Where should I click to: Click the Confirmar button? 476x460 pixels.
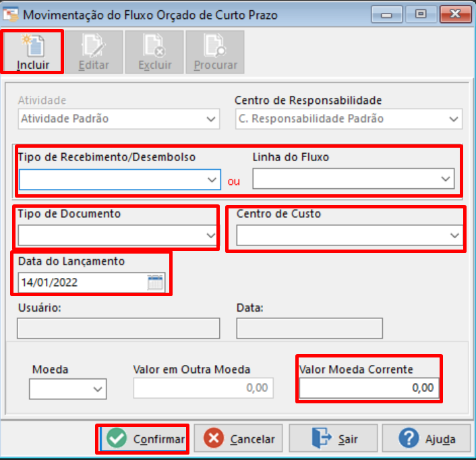pyautogui.click(x=143, y=439)
